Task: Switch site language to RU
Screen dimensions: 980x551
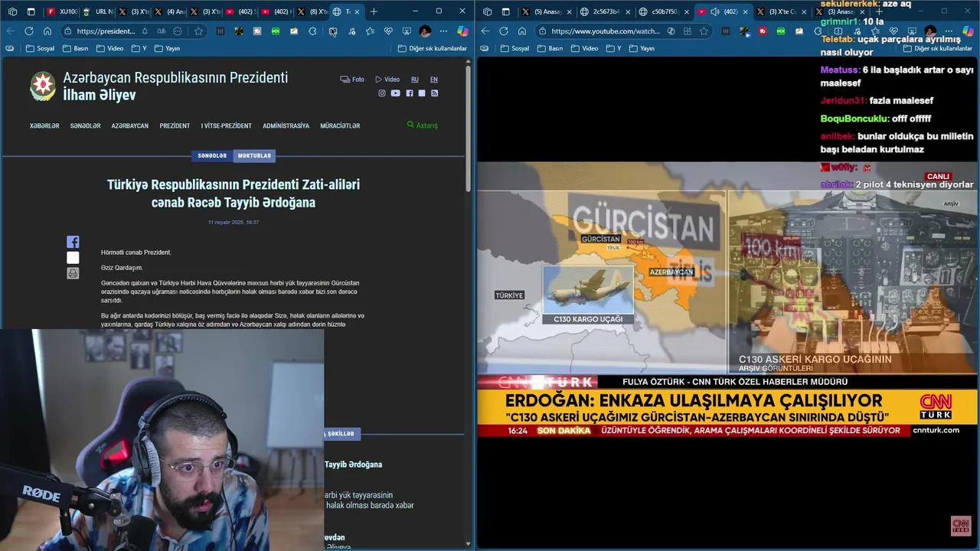Action: (x=415, y=80)
